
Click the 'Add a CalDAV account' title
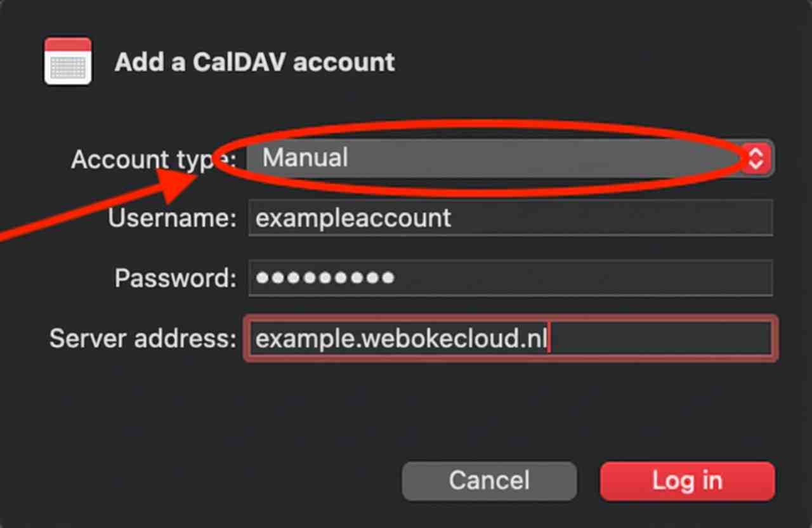click(254, 62)
